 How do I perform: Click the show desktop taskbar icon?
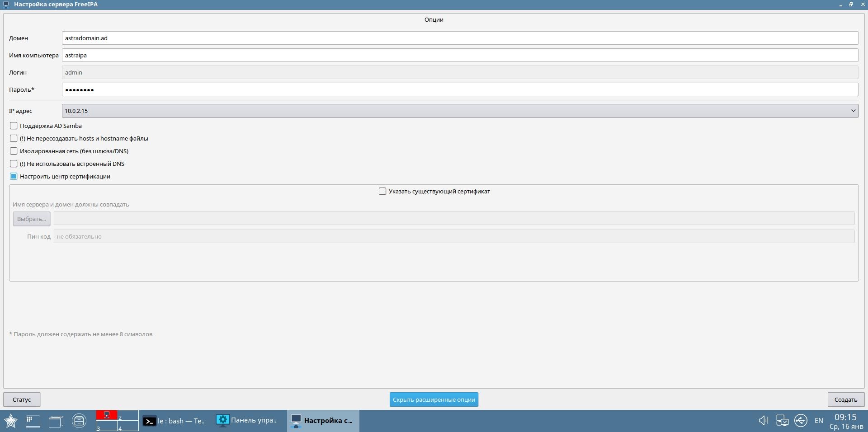[33, 421]
